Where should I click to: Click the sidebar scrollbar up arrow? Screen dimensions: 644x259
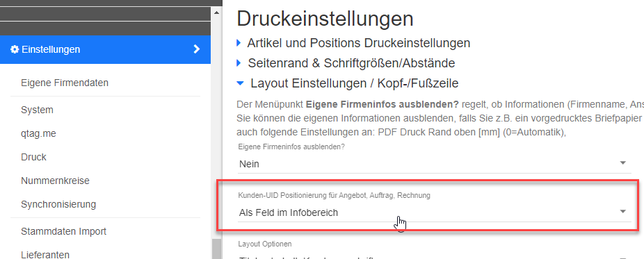pos(216,12)
